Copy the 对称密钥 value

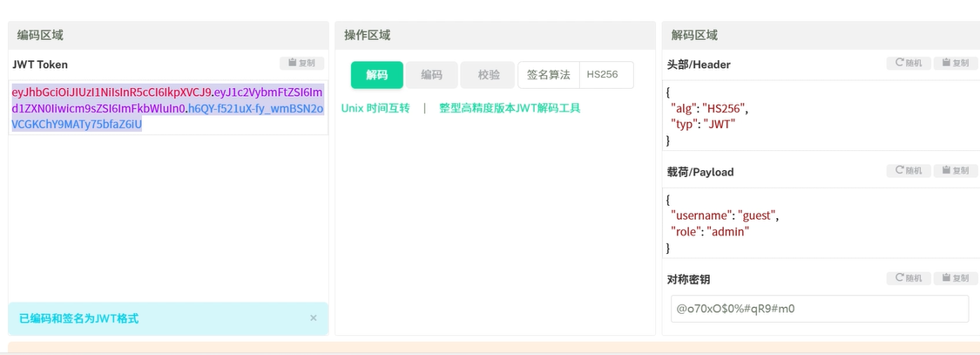[956, 278]
